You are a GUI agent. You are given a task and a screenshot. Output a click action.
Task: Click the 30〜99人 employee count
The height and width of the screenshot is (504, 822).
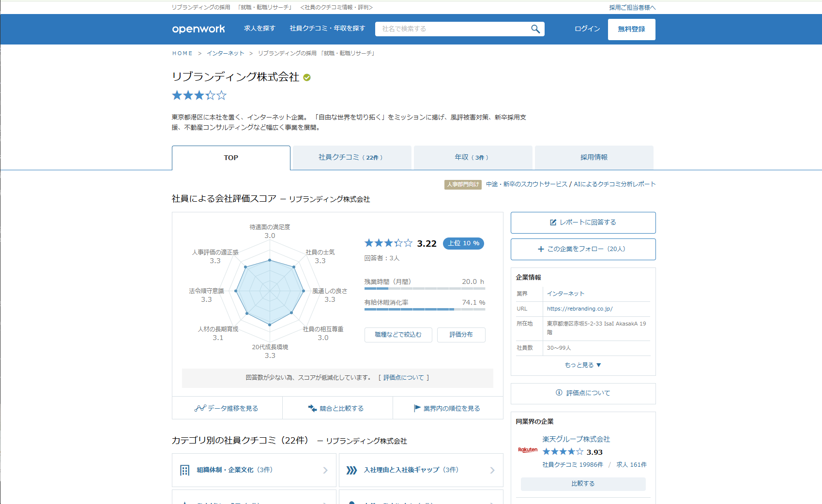559,348
